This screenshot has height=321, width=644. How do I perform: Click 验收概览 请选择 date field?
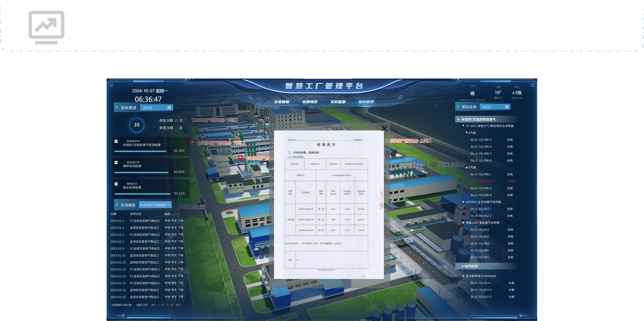click(x=157, y=108)
